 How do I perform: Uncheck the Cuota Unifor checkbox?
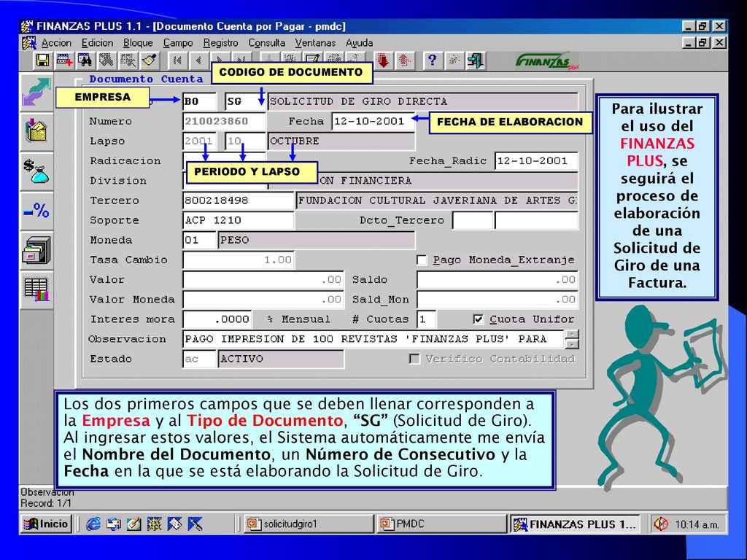click(x=479, y=319)
